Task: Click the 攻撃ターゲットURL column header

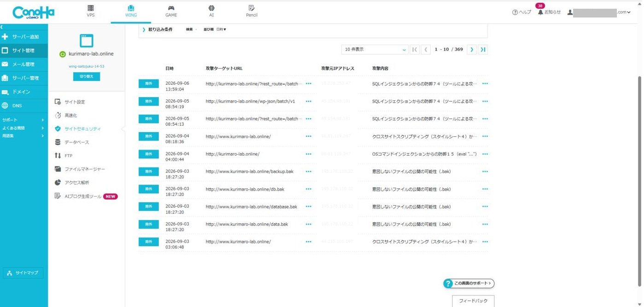Action: coord(224,69)
